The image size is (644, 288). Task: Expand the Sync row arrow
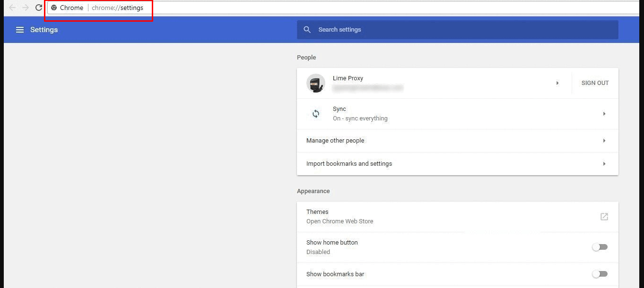[604, 114]
